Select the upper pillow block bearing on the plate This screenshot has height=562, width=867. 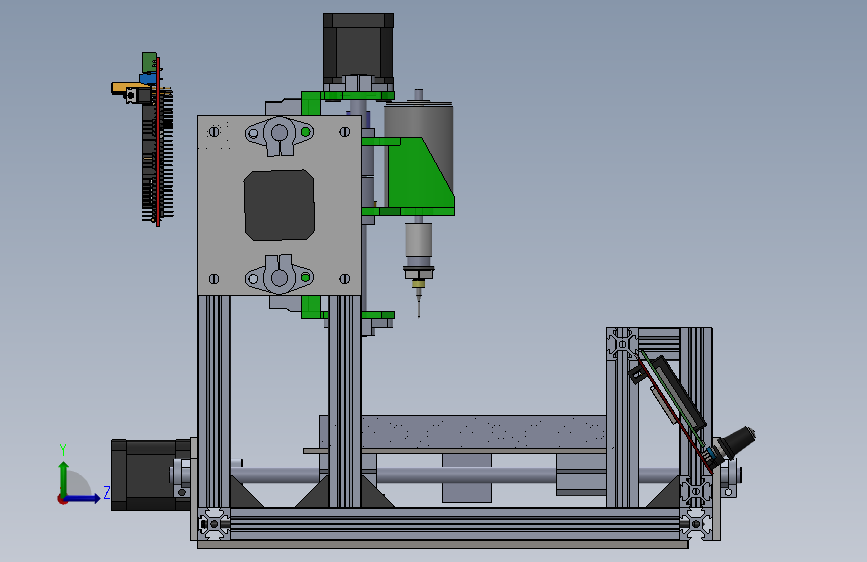279,134
